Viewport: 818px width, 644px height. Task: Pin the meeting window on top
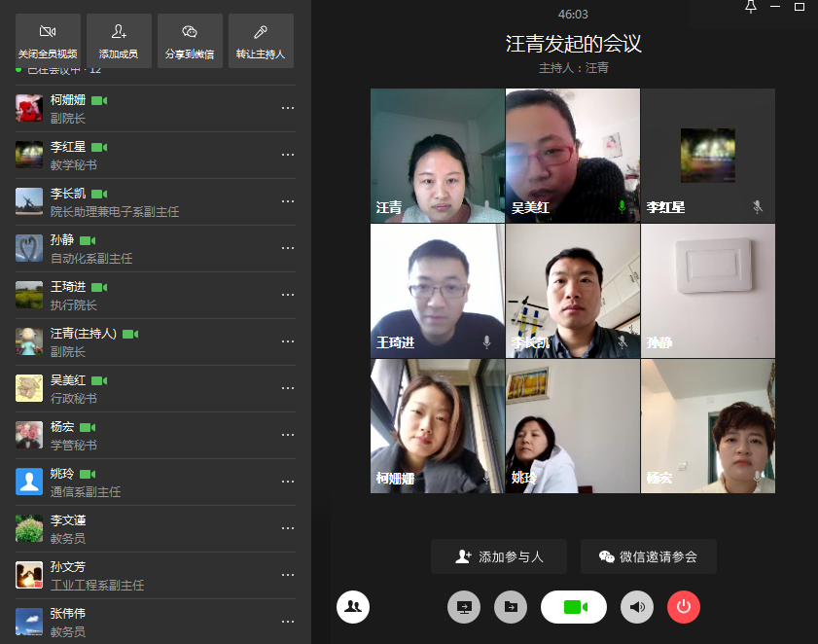[750, 8]
